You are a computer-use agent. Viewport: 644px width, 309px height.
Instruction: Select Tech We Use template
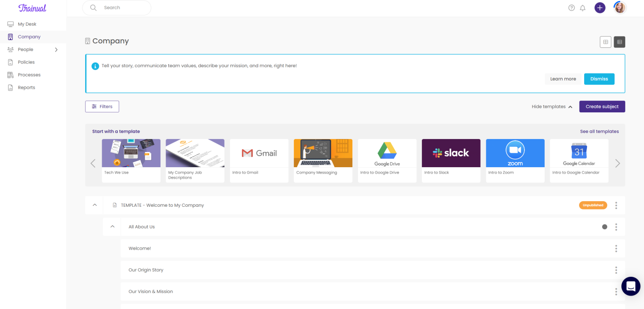[131, 161]
